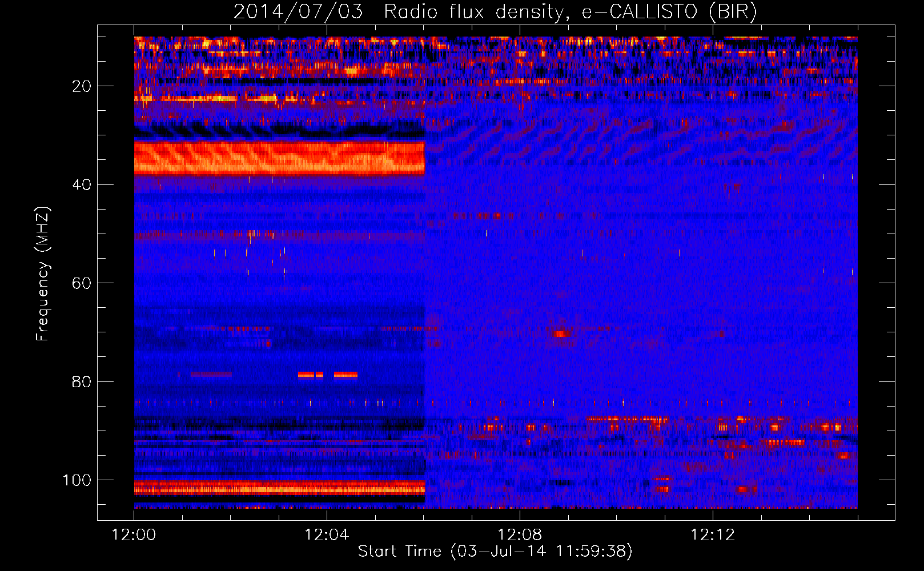This screenshot has width=924, height=571.
Task: Click the bright orange emission band near 35 MHz
Action: [279, 158]
